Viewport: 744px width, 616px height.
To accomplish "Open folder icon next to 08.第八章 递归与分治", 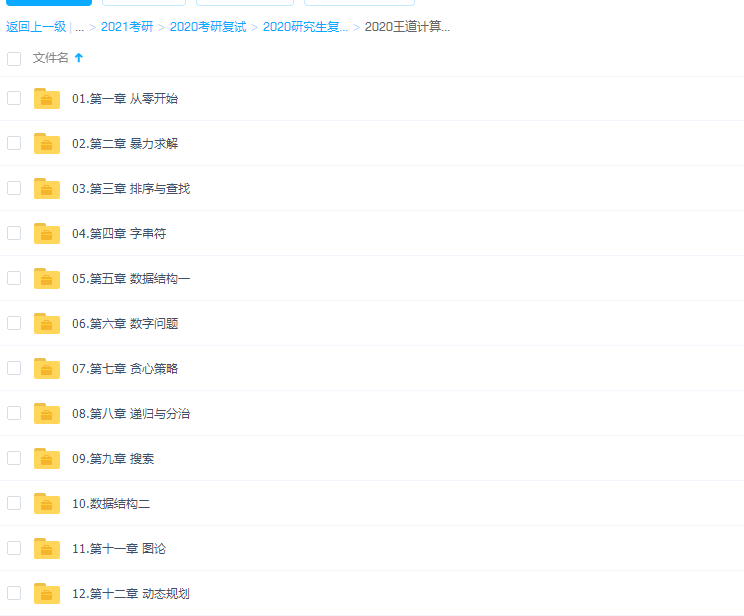I will point(47,413).
